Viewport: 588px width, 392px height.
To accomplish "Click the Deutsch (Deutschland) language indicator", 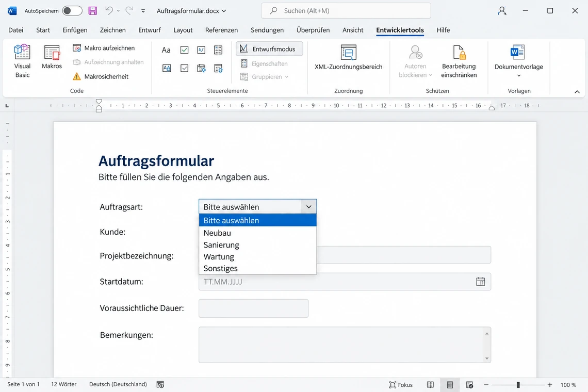I will (118, 384).
